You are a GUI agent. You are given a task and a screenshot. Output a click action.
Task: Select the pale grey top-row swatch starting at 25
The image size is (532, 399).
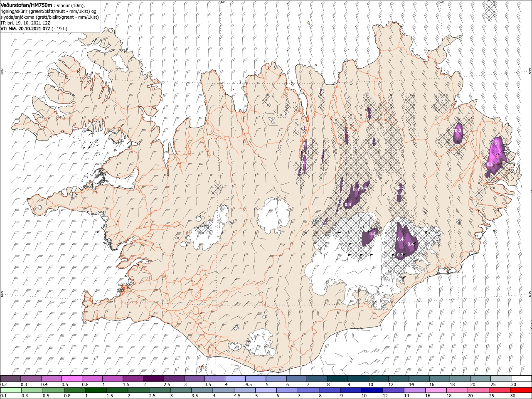(x=500, y=379)
